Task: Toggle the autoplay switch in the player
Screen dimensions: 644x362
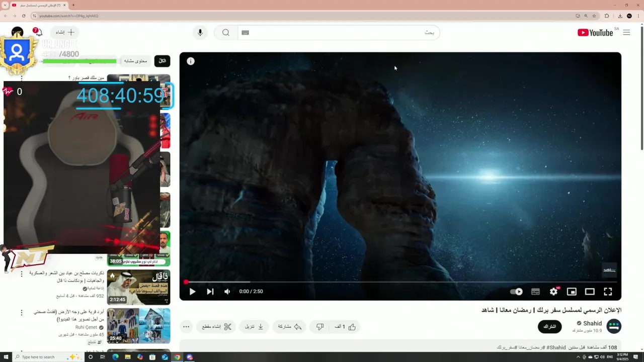Action: point(516,292)
